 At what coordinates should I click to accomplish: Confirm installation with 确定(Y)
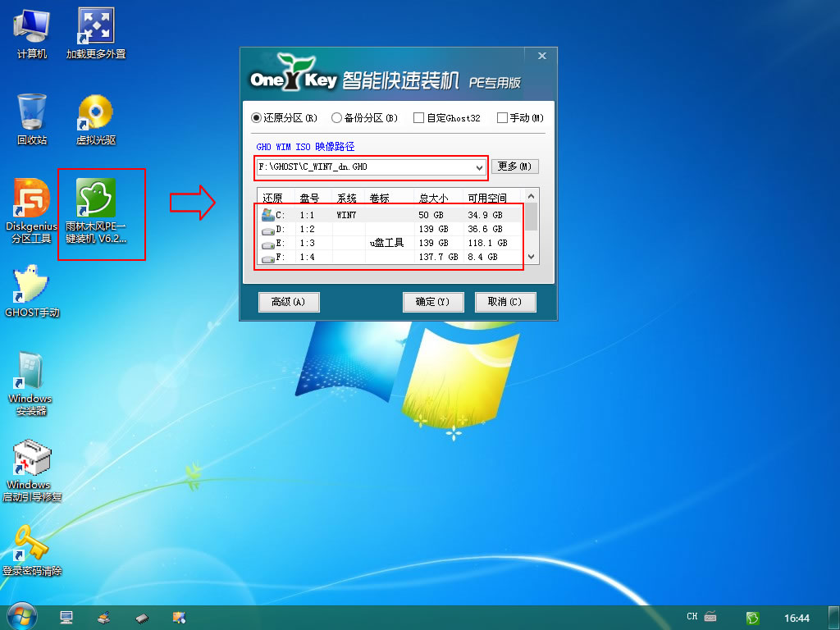point(433,302)
